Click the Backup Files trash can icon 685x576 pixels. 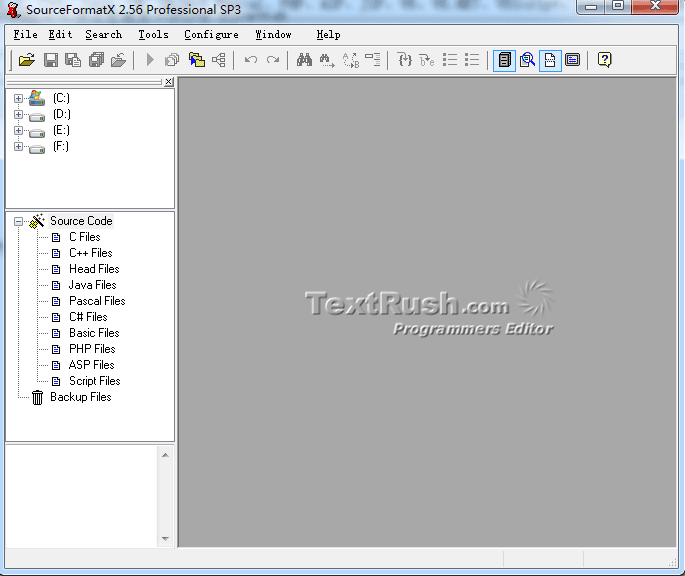pyautogui.click(x=38, y=397)
